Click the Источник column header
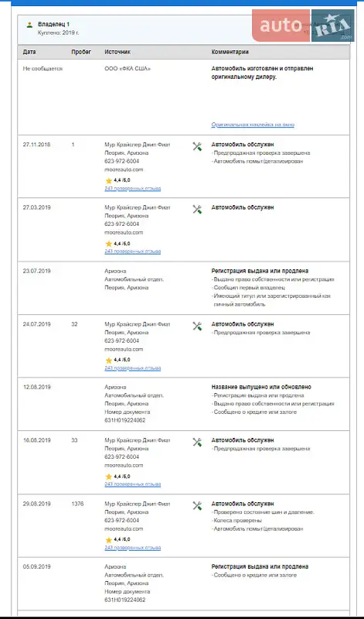Screen dimensions: 364x619 point(117,52)
